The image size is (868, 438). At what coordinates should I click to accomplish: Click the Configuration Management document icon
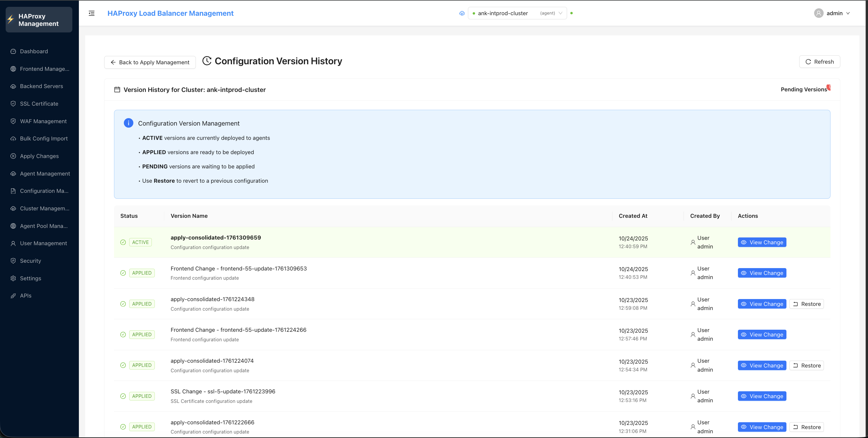coord(13,191)
